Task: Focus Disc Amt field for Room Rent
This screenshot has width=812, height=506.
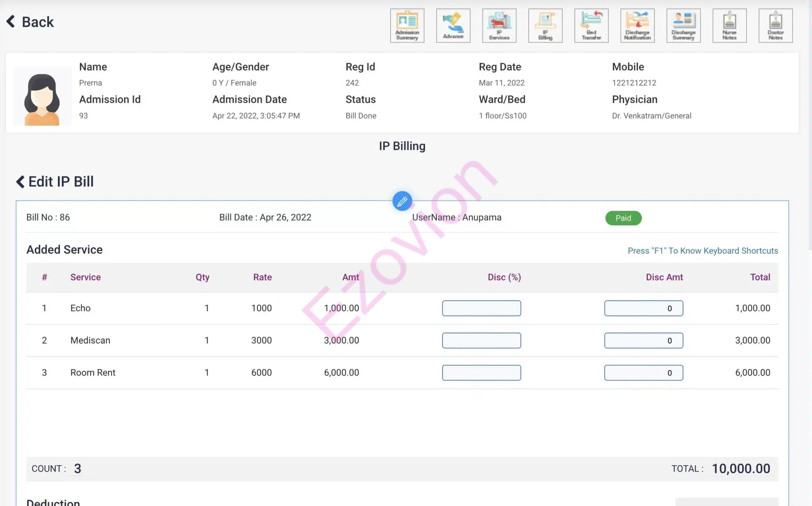Action: coord(643,373)
